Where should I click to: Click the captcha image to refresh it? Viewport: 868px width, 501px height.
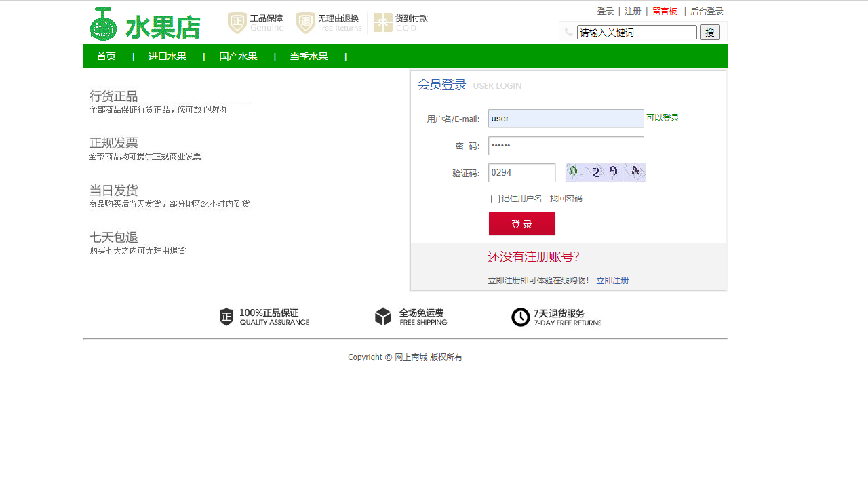(x=605, y=172)
